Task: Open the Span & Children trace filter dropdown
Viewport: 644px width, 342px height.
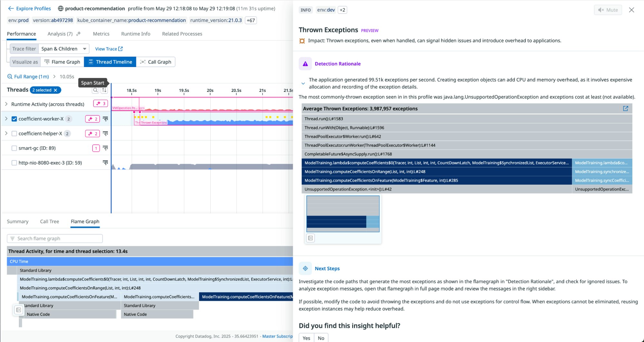Action: 63,49
